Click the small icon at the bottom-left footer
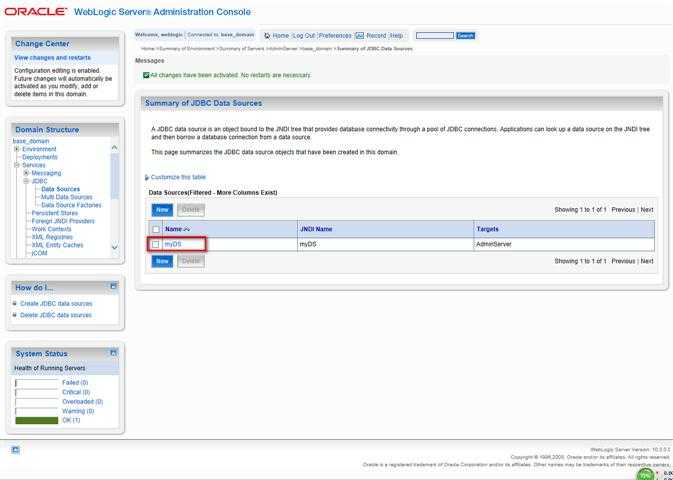The height and width of the screenshot is (480, 673). click(x=15, y=450)
